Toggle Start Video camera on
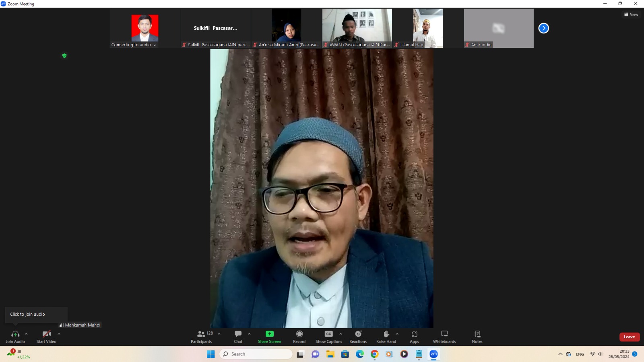Image resolution: width=644 pixels, height=362 pixels. coord(46,337)
